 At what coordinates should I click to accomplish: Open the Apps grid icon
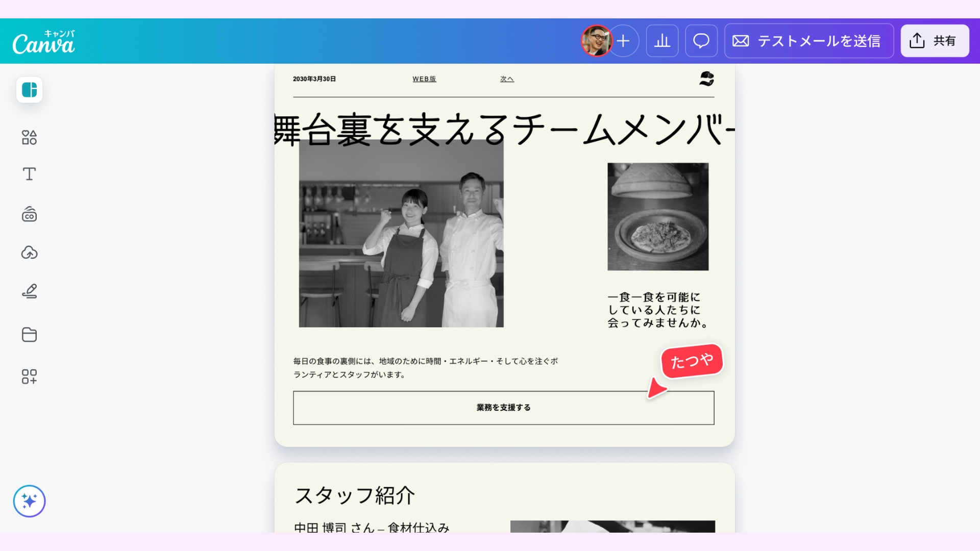click(29, 377)
